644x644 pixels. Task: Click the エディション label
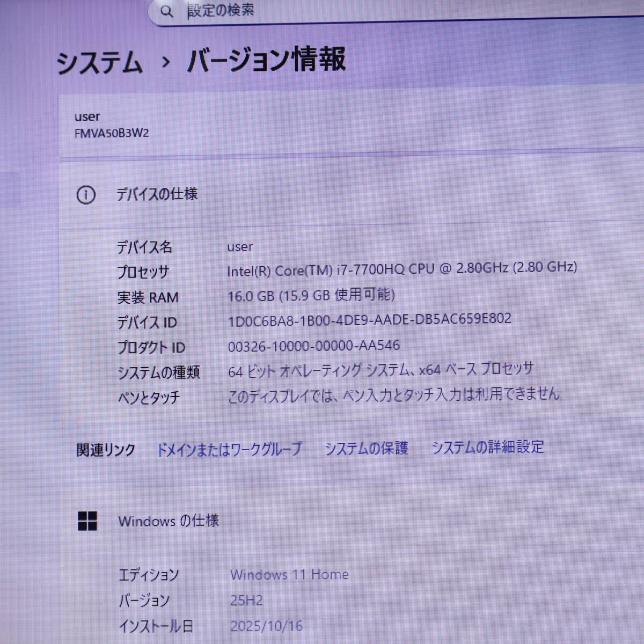[x=149, y=575]
